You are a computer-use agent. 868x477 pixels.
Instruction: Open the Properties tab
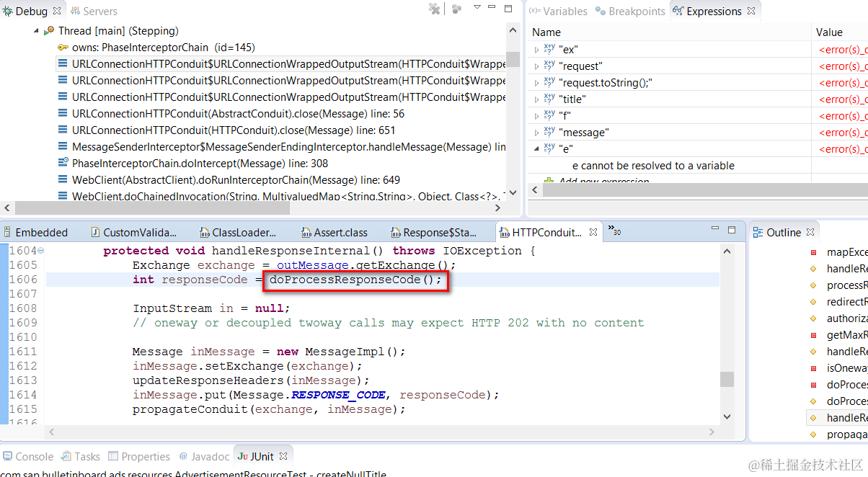[139, 457]
